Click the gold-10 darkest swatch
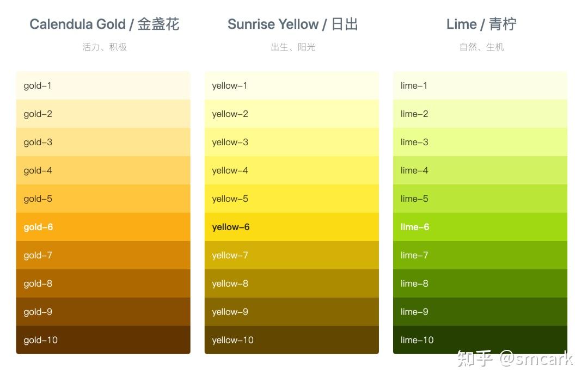588x383 pixels. coord(103,340)
